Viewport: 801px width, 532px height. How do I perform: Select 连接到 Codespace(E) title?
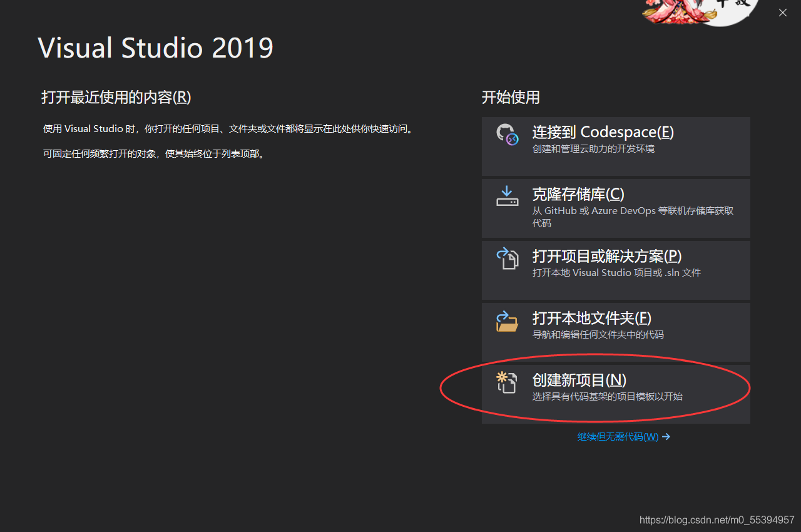(x=603, y=132)
